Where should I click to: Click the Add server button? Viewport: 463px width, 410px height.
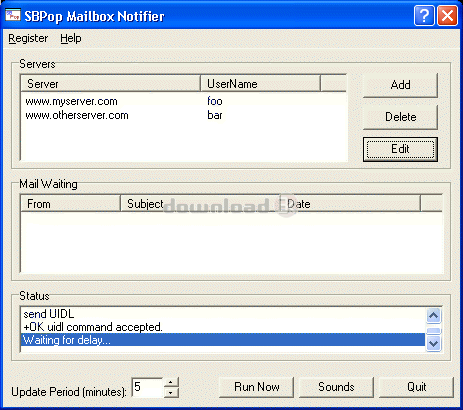(400, 85)
